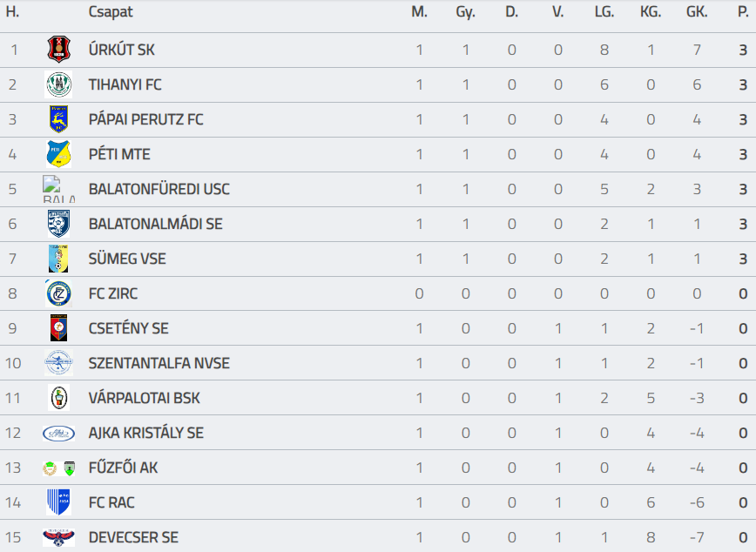The width and height of the screenshot is (756, 552).
Task: Click the Várpalotai BSK club logo
Action: pyautogui.click(x=59, y=398)
